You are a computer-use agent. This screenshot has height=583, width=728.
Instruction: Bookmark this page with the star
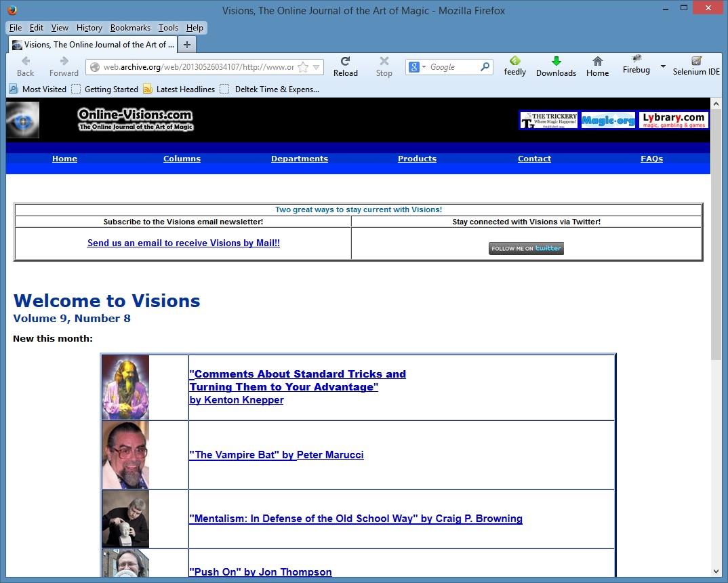[303, 67]
